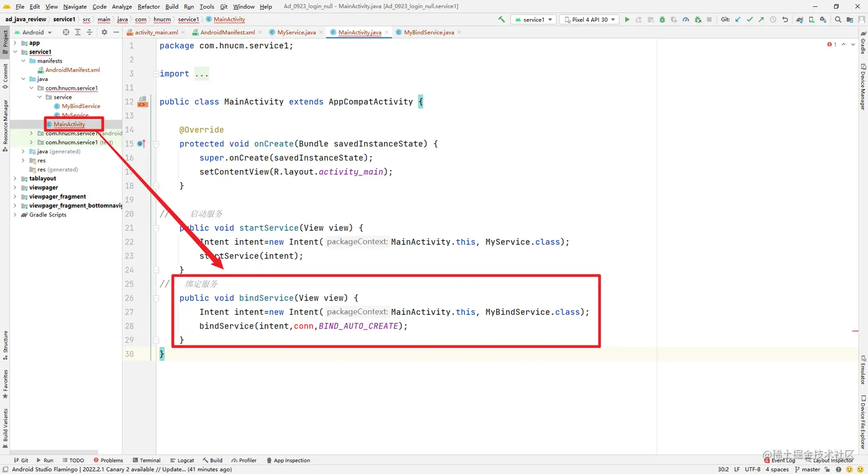Toggle the Commit tool window tab
868x474 pixels.
[5, 75]
